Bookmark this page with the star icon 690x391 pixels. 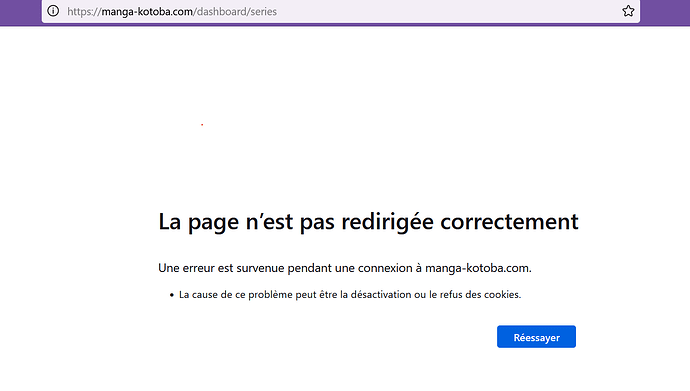point(628,11)
